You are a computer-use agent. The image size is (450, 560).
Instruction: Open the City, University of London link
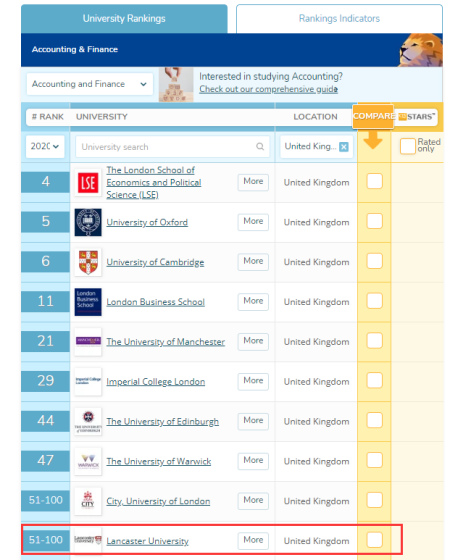pyautogui.click(x=158, y=501)
